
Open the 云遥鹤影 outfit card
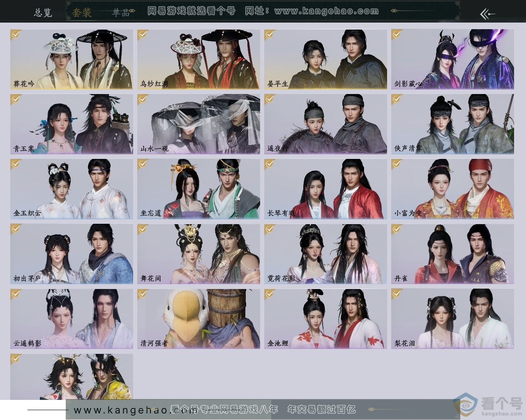72,319
